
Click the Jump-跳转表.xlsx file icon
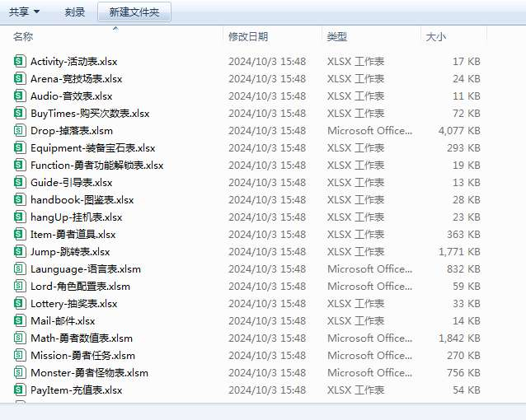coord(20,252)
